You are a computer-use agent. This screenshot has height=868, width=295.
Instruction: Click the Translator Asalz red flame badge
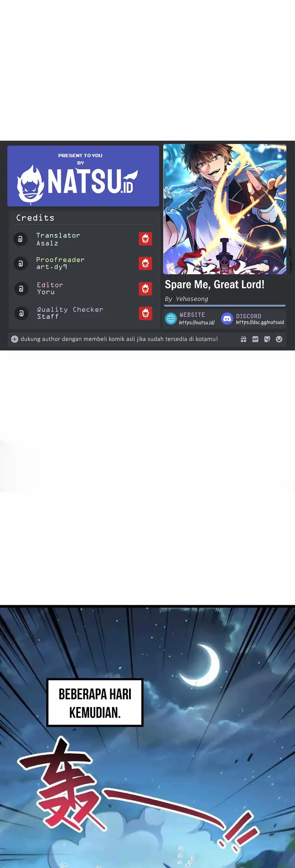pyautogui.click(x=145, y=239)
